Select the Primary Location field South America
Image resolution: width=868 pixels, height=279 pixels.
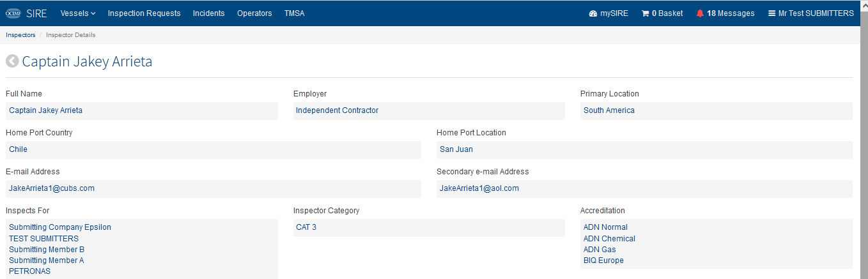point(717,110)
